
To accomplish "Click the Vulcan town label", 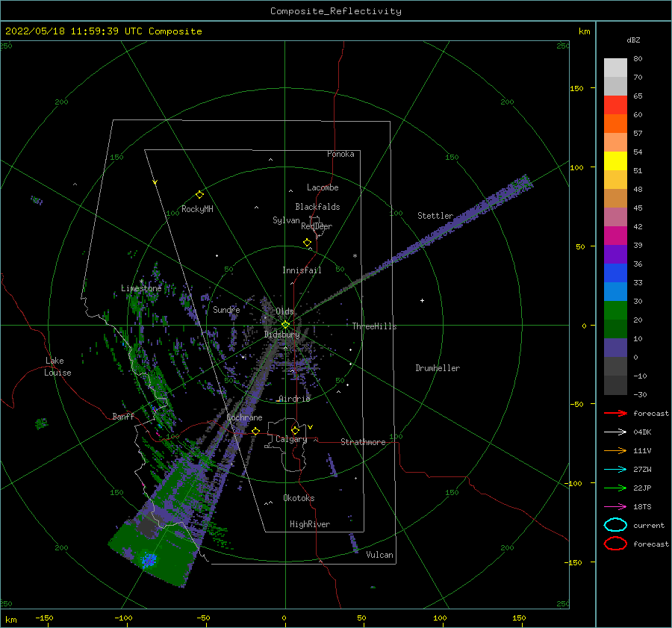I will click(x=379, y=555).
